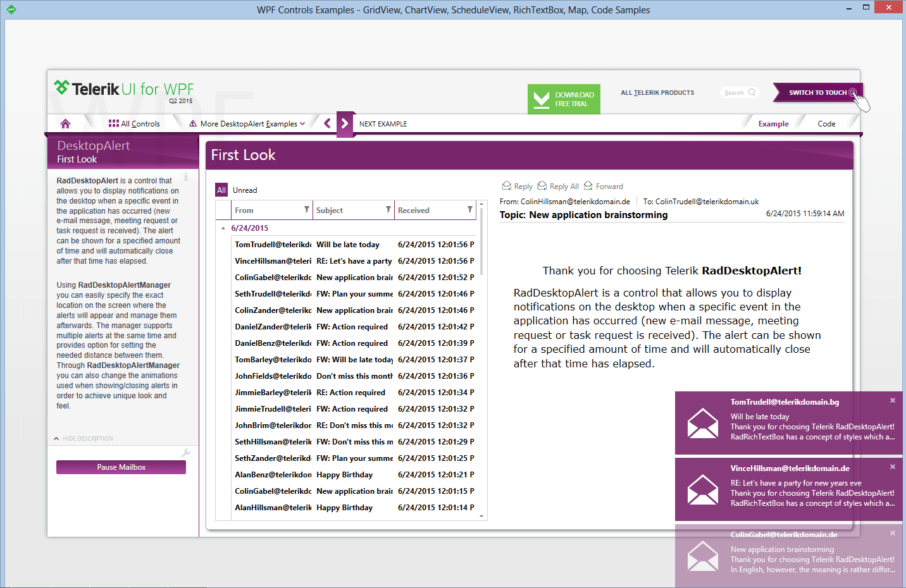Collapse the panel with Hide Description

tap(84, 438)
